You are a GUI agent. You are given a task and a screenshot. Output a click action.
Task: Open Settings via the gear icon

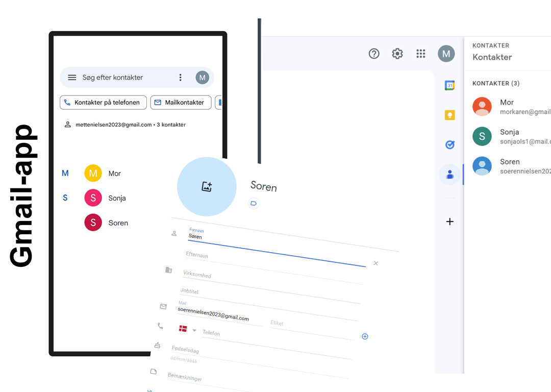pos(397,54)
